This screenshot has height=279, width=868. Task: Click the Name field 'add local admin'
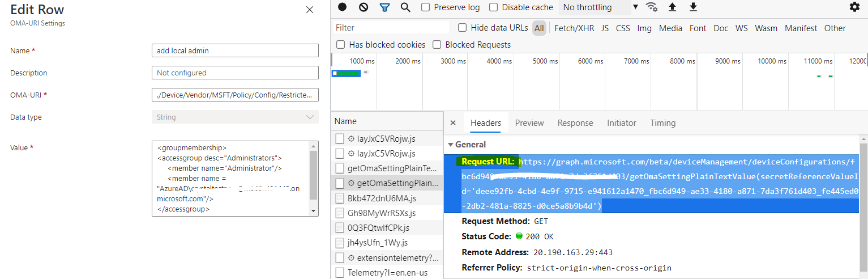(x=235, y=50)
